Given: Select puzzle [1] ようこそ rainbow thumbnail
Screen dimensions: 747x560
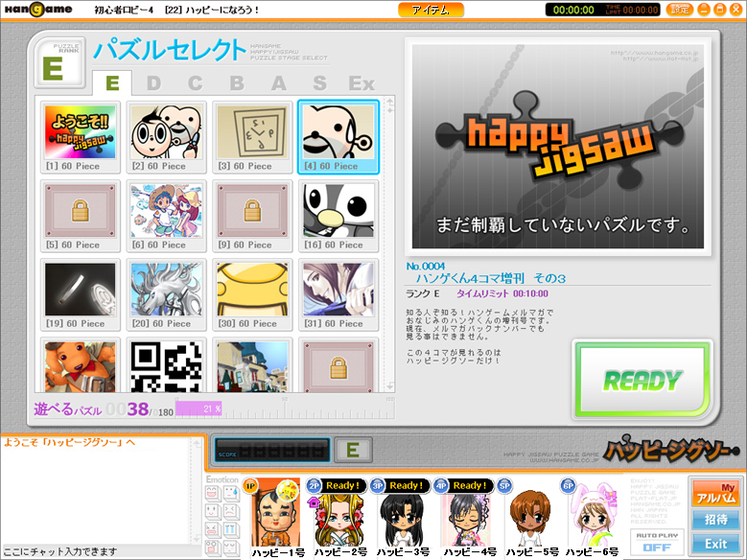Looking at the screenshot, I should (x=80, y=137).
